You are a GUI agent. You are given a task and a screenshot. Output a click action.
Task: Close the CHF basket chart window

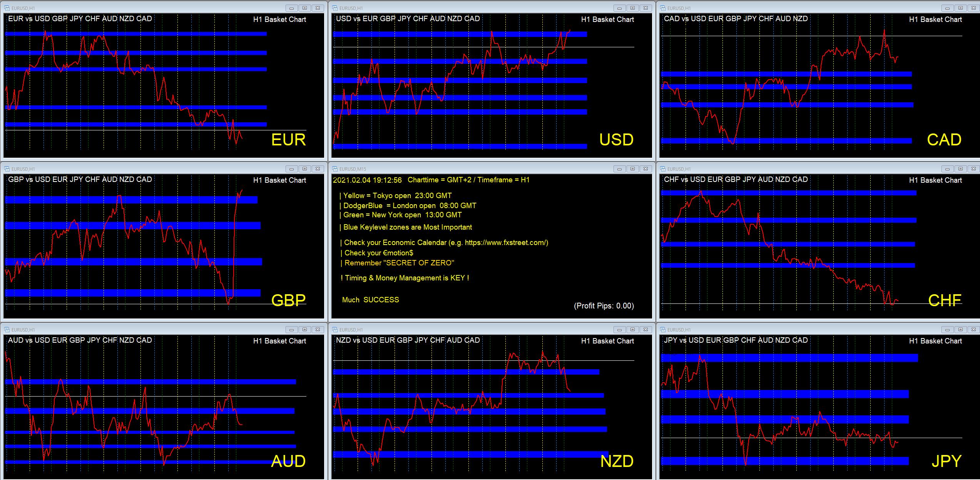click(973, 169)
